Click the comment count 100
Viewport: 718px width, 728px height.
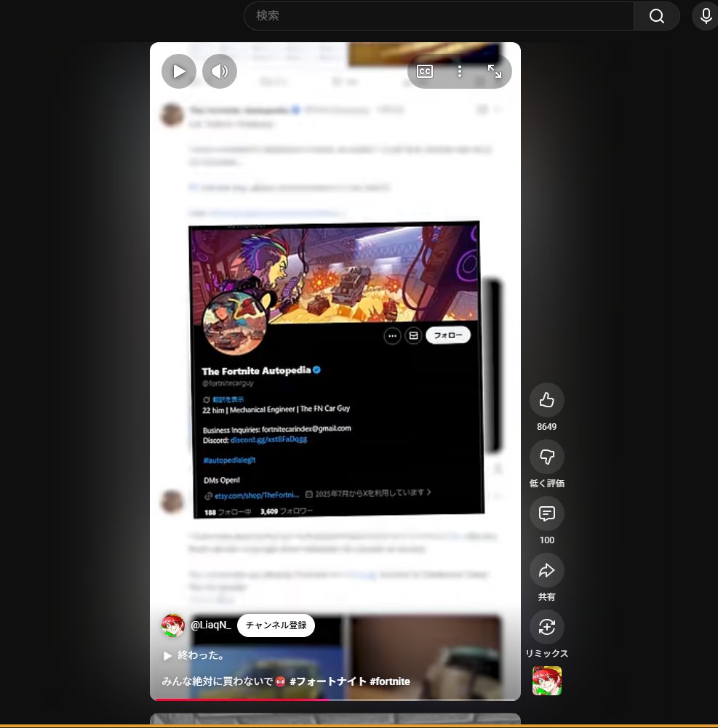coord(546,540)
